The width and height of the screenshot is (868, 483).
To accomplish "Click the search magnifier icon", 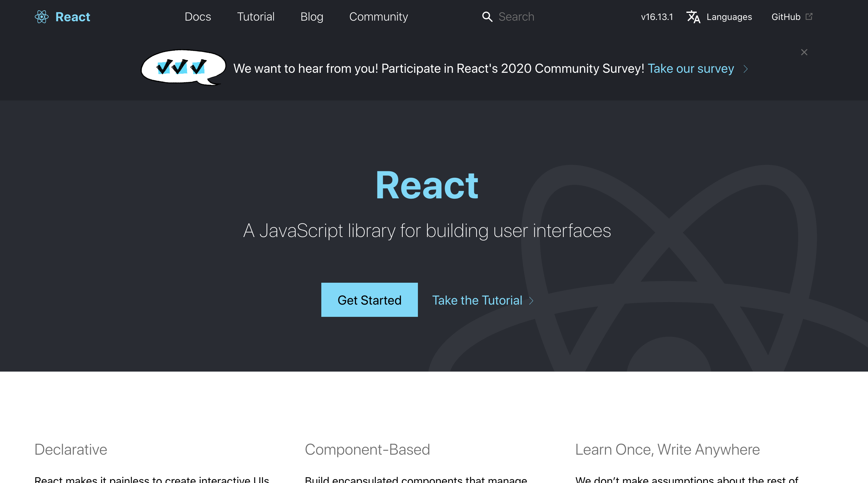I will pyautogui.click(x=487, y=16).
